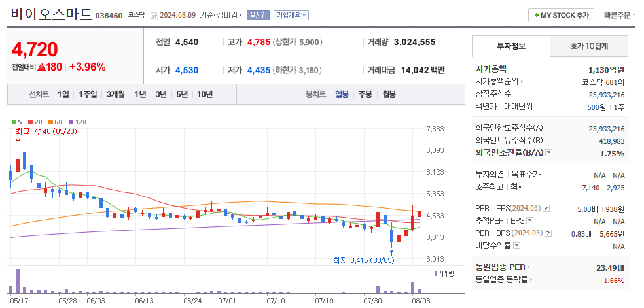Click the 5.03배 PER value
Viewport: 644px width, 308px height.
click(588, 209)
